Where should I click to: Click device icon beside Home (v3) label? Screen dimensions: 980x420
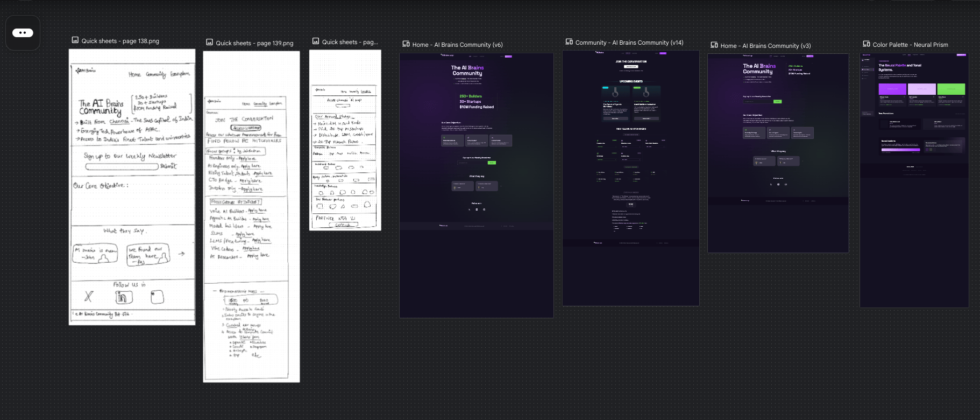pos(714,45)
